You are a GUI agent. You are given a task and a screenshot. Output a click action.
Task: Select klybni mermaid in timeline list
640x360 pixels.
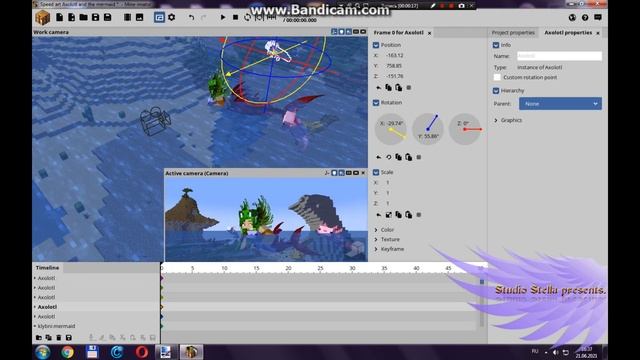pyautogui.click(x=56, y=326)
